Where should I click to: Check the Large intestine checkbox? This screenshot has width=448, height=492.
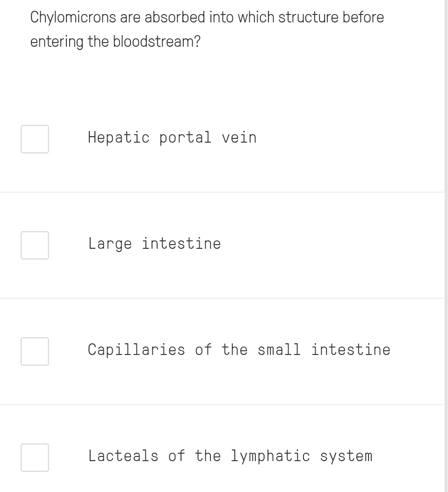pyautogui.click(x=35, y=246)
